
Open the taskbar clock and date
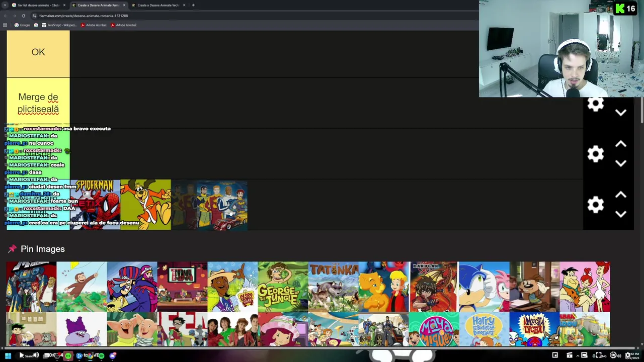(632, 355)
